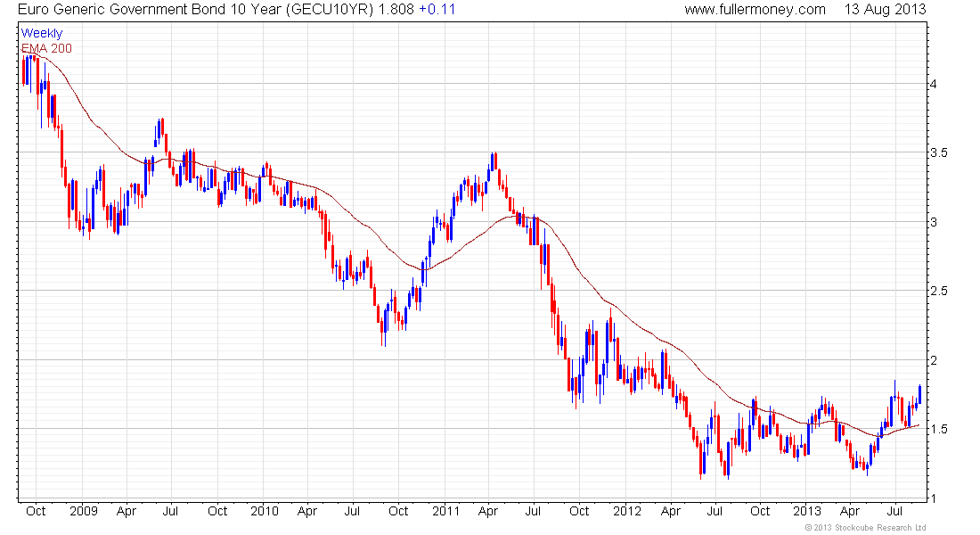Click the y-axis label '2'
Viewport: 980px width, 535px height.
[x=933, y=360]
